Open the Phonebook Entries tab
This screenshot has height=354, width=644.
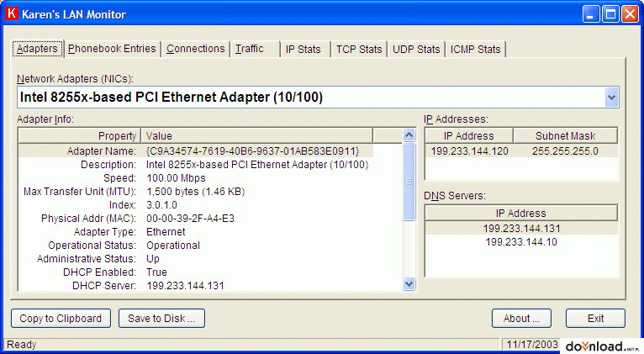(112, 49)
